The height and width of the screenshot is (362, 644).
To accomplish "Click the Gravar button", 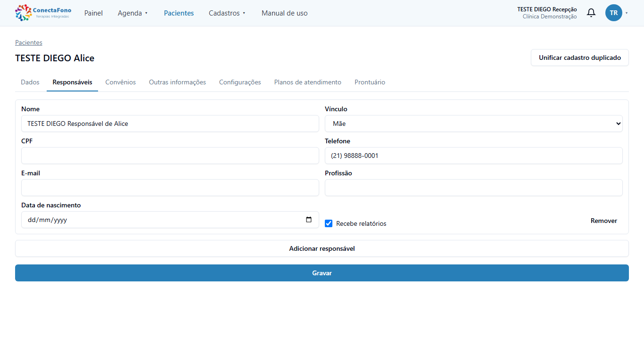I will [x=322, y=273].
